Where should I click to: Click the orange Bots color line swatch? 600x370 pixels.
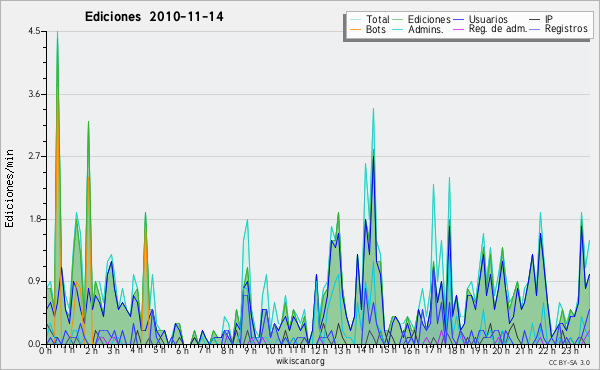(x=355, y=29)
